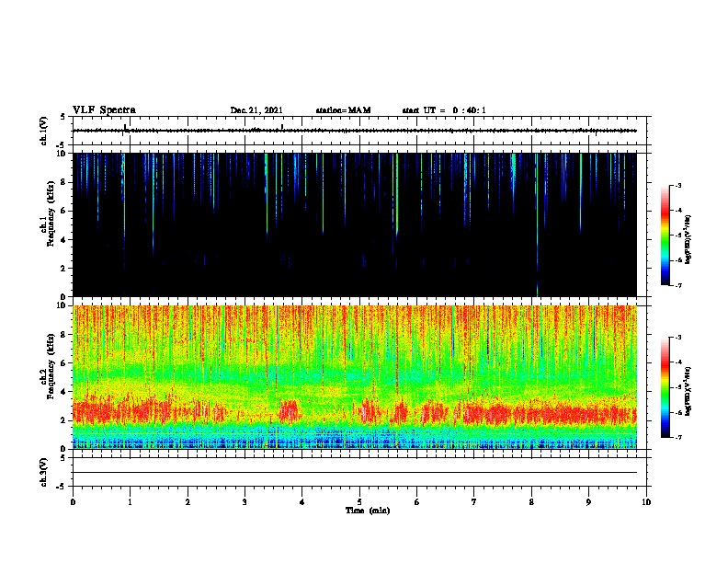This screenshot has width=728, height=563.
Task: Click the ch.1 spectrogram color scale bar
Action: tap(665, 236)
